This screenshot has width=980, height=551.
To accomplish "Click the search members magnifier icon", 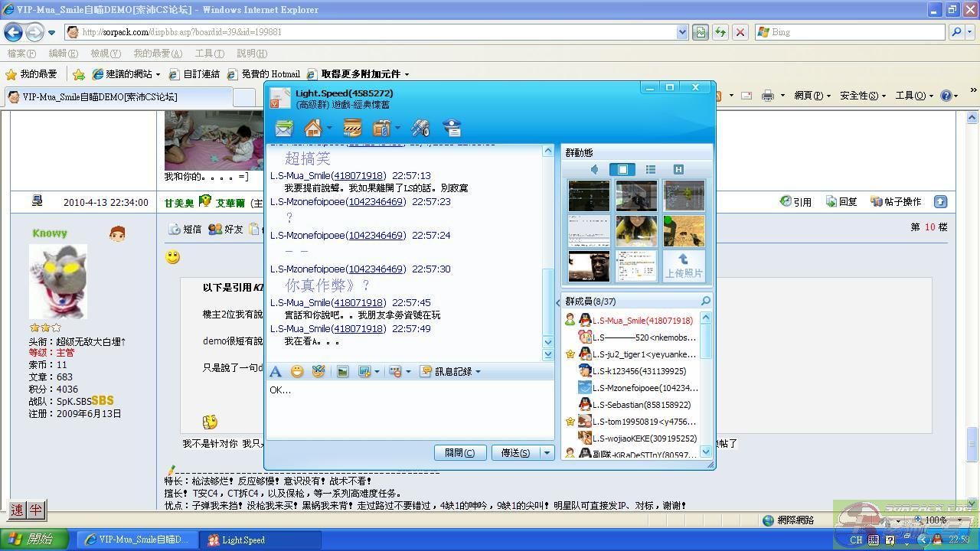I will (705, 302).
